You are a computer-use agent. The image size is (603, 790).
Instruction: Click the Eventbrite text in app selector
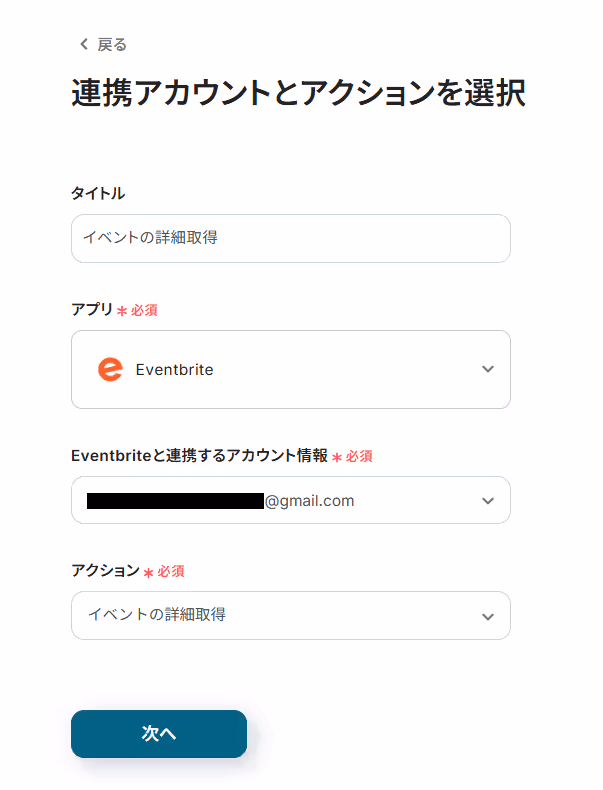pyautogui.click(x=174, y=370)
